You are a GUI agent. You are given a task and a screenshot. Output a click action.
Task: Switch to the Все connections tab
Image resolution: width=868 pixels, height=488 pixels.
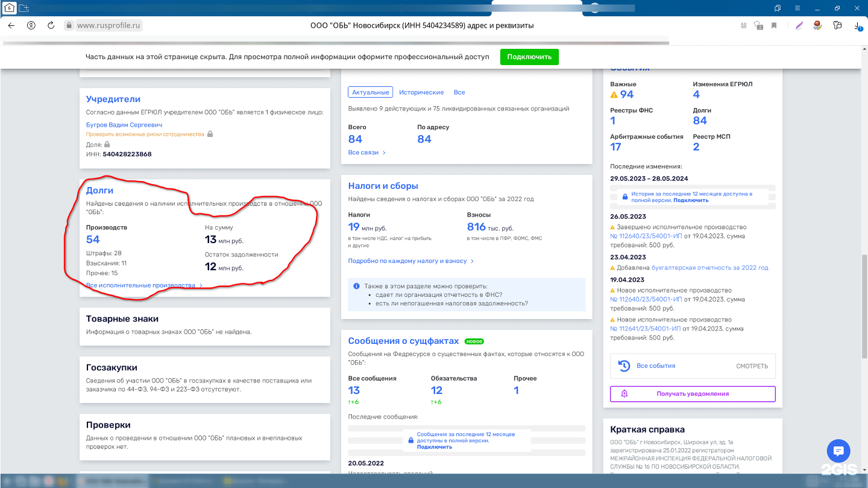(459, 92)
